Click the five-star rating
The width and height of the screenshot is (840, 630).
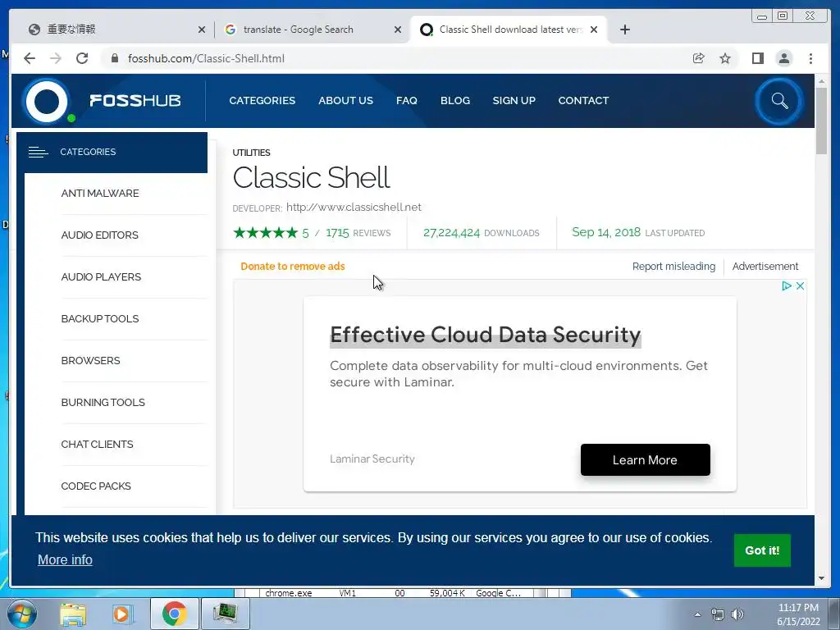(265, 232)
